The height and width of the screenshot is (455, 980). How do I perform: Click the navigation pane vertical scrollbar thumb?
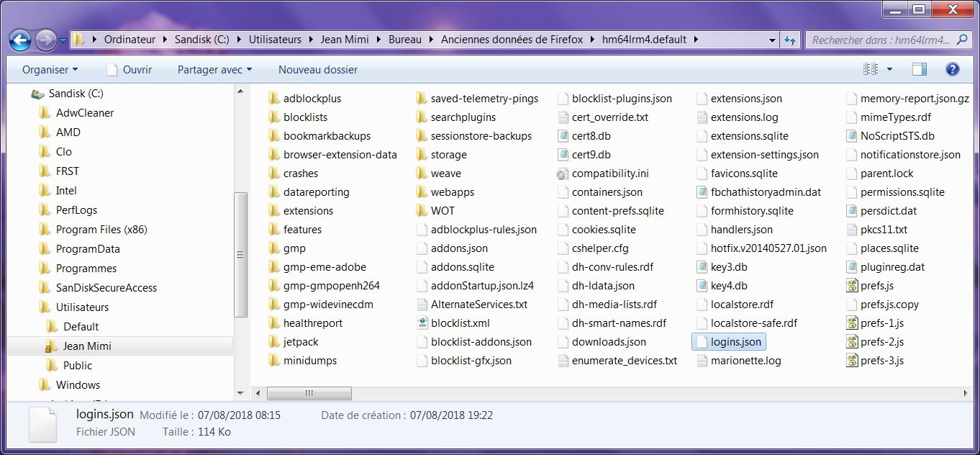point(241,254)
